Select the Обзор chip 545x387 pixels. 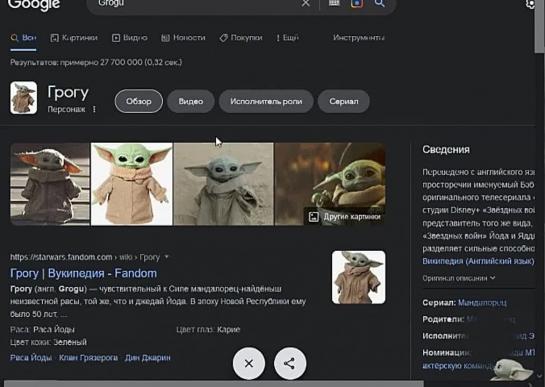[x=139, y=101]
